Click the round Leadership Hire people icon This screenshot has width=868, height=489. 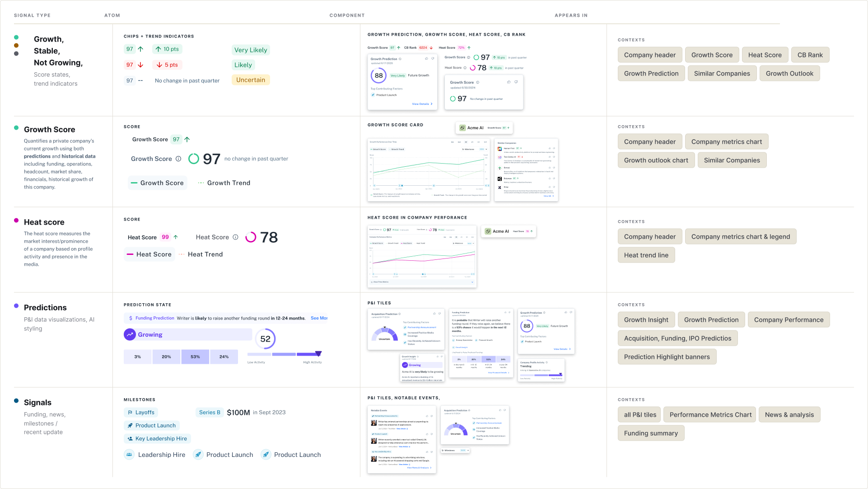(x=129, y=455)
